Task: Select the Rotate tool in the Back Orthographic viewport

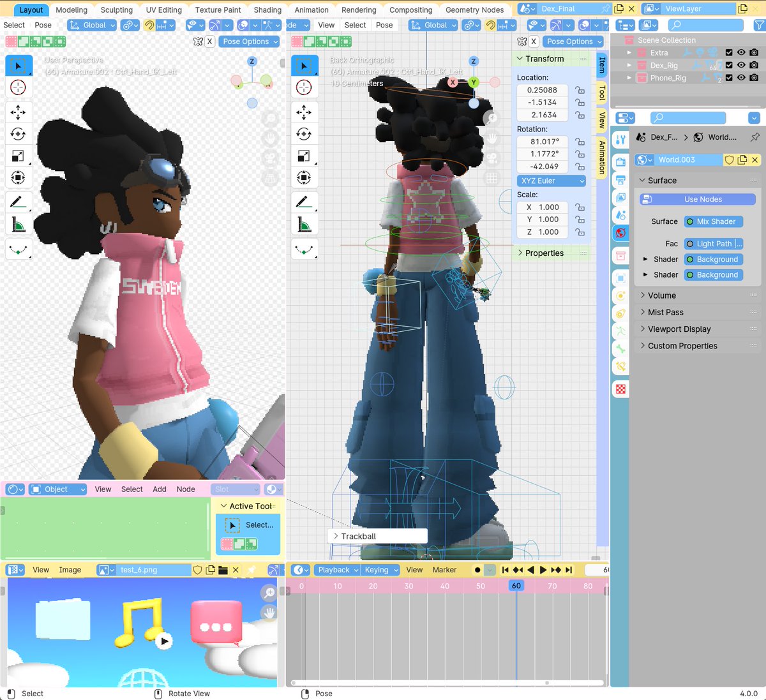Action: [x=304, y=134]
